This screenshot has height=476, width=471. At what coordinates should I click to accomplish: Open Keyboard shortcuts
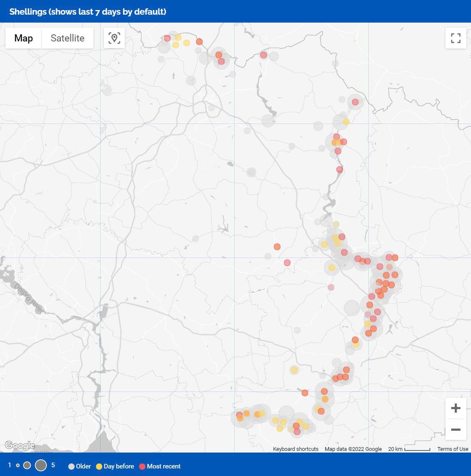click(295, 449)
